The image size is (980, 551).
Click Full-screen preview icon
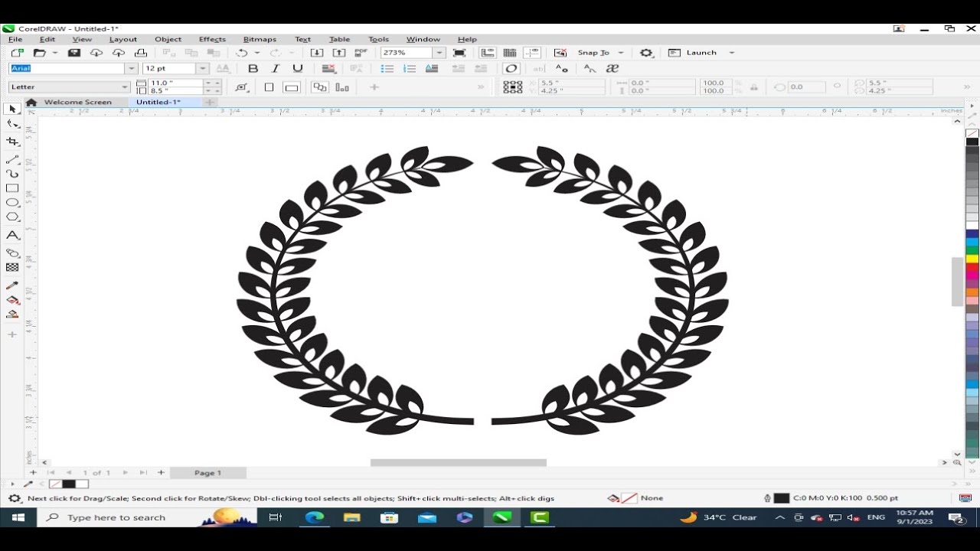tap(459, 53)
